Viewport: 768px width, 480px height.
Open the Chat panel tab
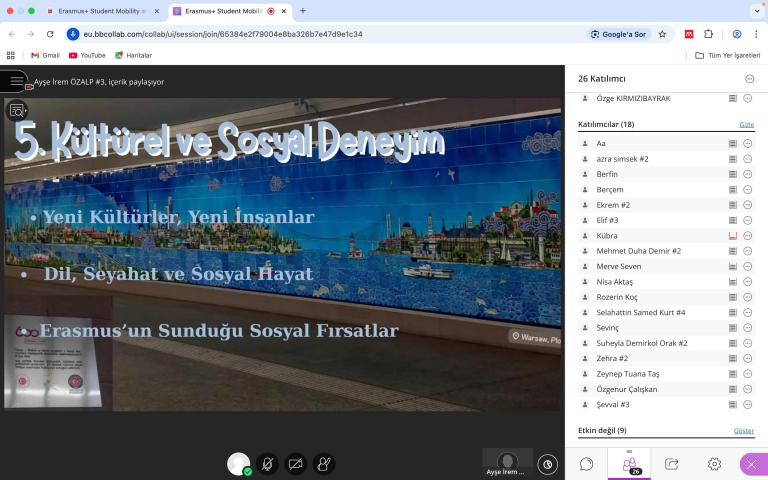click(586, 464)
